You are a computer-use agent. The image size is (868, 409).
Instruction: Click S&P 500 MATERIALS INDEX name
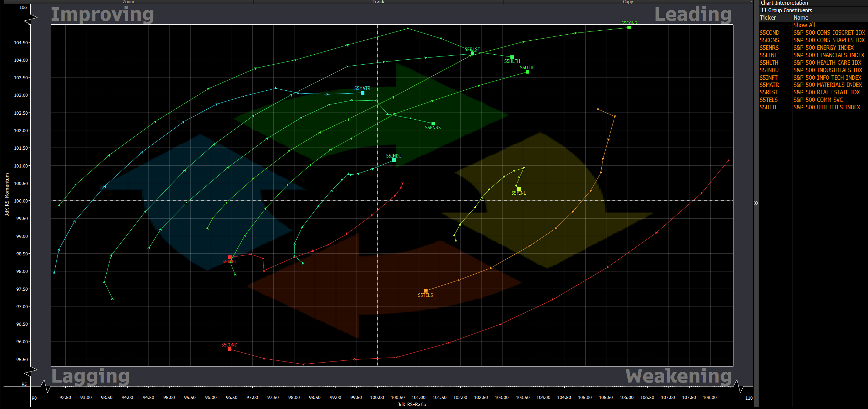pyautogui.click(x=828, y=85)
